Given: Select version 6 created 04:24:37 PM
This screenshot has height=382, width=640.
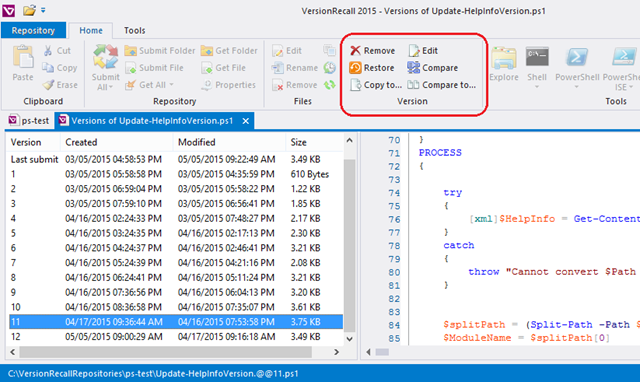Looking at the screenshot, I should 176,248.
